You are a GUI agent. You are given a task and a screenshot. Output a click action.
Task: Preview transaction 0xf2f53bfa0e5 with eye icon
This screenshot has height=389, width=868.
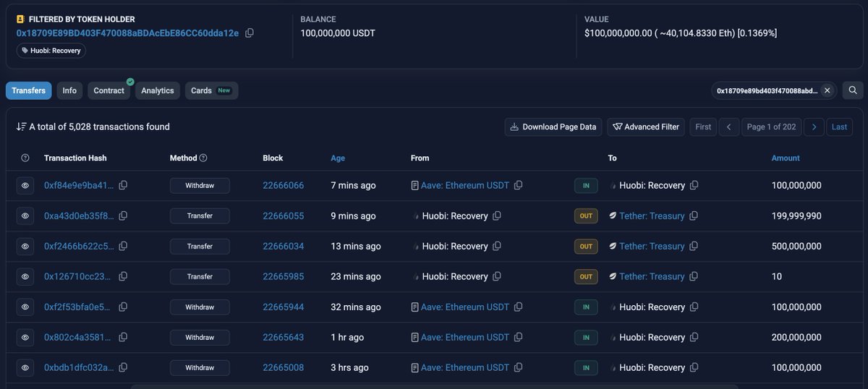point(25,307)
